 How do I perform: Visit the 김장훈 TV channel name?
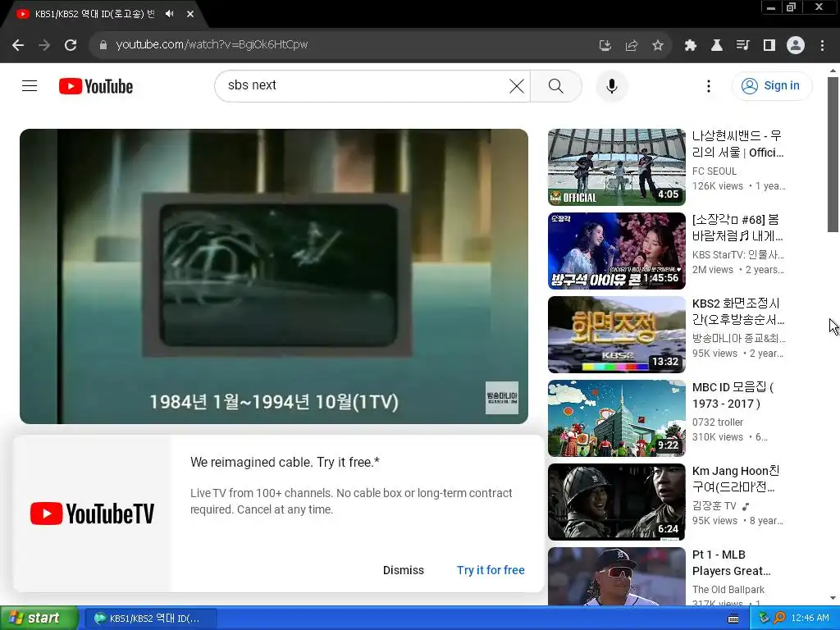714,505
